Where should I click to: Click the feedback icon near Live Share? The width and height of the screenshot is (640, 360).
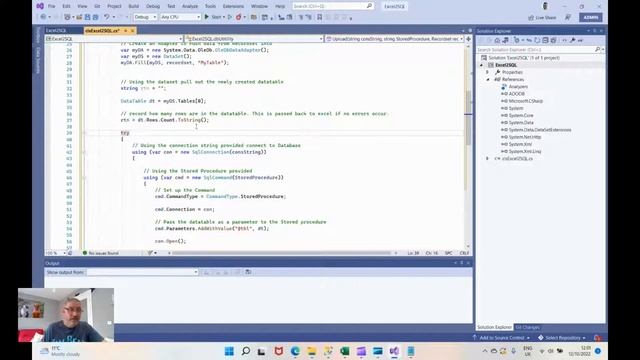(568, 18)
